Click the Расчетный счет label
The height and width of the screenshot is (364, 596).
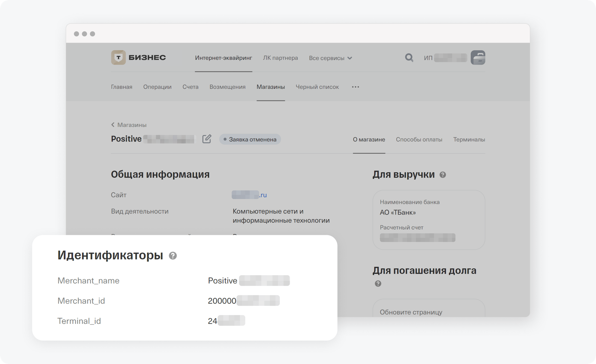pos(401,227)
